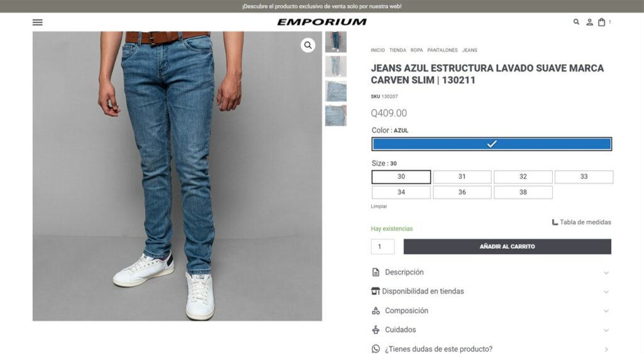Click the WhatsApp icon beside ¿Tienes dudas?
The width and height of the screenshot is (644, 354).
tap(375, 349)
